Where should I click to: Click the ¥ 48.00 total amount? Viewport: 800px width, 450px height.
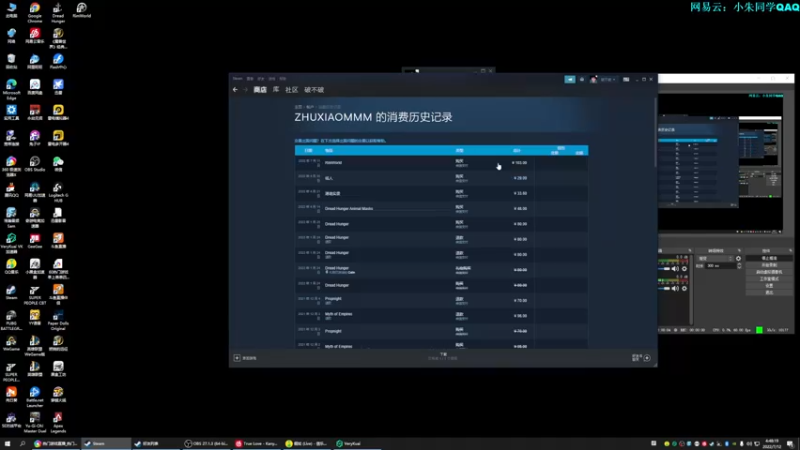(x=520, y=209)
